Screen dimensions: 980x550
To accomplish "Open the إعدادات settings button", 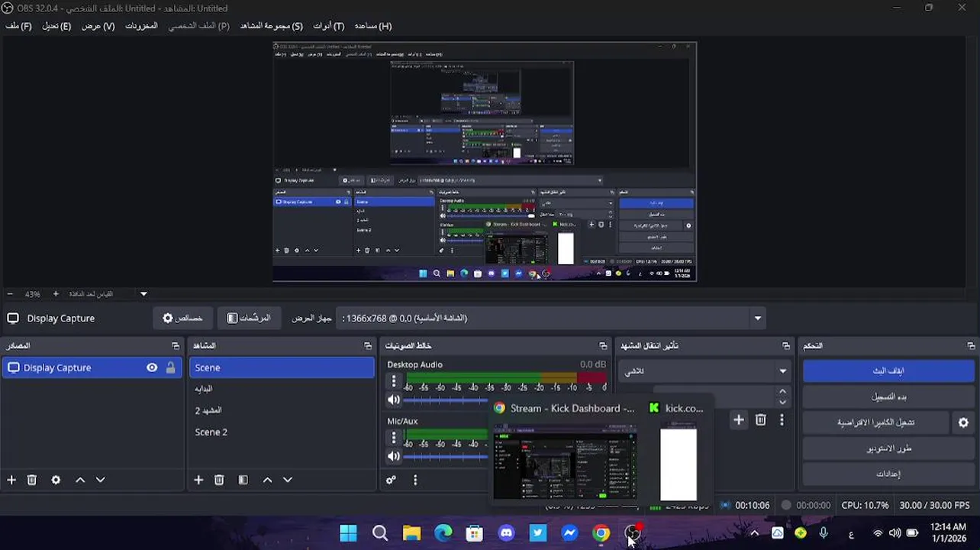I will click(x=888, y=474).
